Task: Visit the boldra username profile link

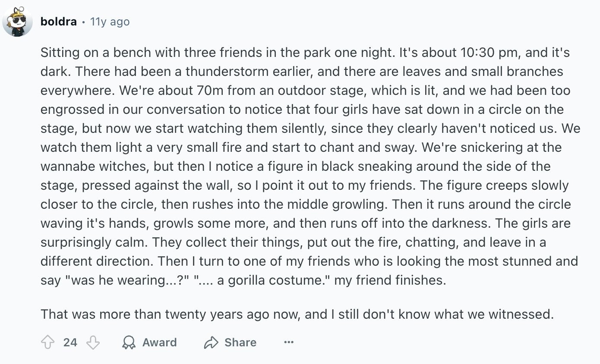Action: (x=58, y=22)
